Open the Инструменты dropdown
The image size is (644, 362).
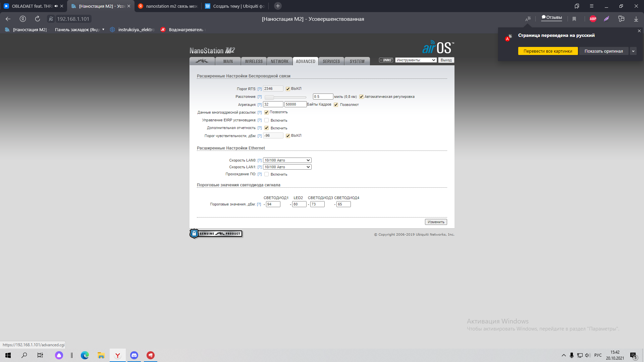(x=416, y=60)
